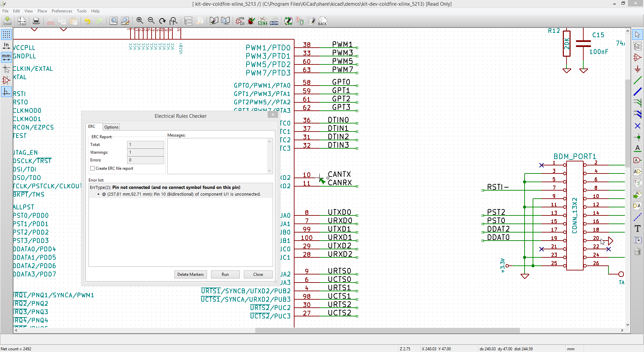Screen dimensions: 644x352
Task: Open the Preferences menu
Action: pyautogui.click(x=62, y=11)
